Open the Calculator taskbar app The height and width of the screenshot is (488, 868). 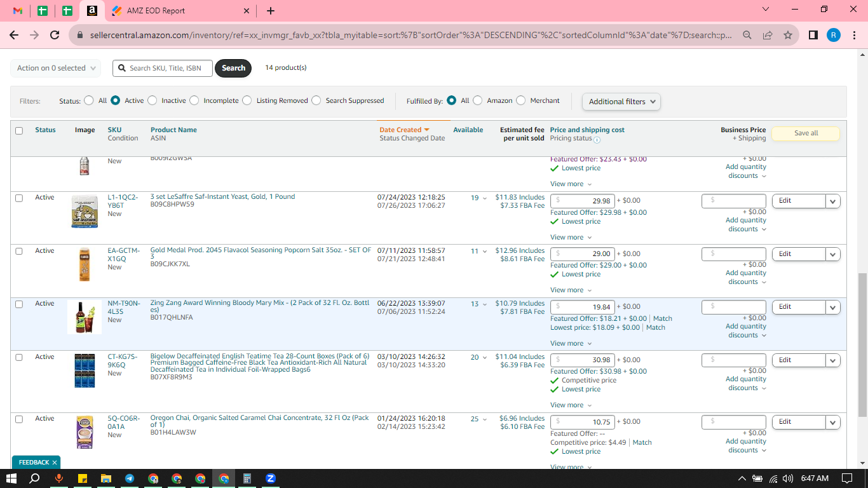[247, 478]
